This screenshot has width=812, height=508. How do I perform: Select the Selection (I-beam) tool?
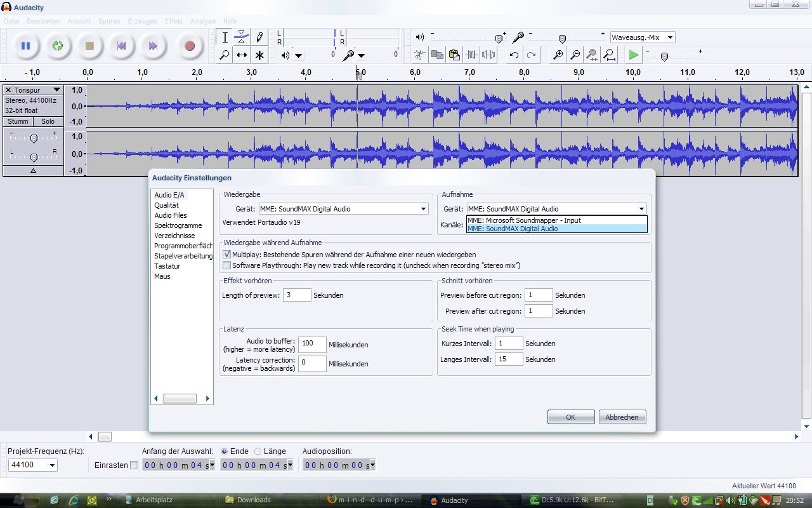(225, 37)
